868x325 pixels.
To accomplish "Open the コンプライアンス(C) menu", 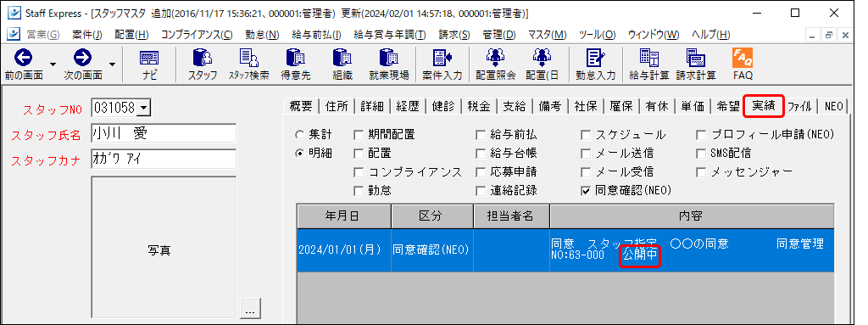I will [x=197, y=35].
